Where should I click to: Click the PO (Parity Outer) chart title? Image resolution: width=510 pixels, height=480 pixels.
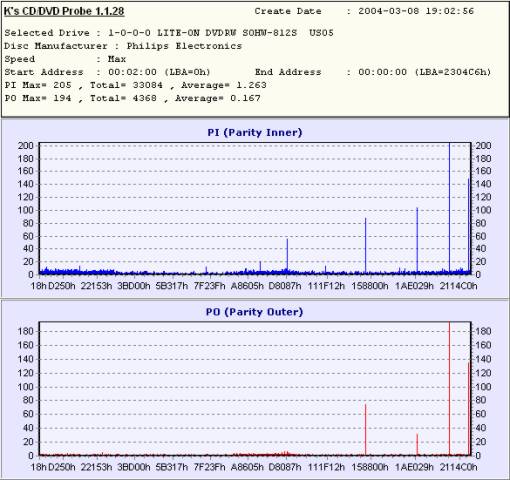click(x=254, y=312)
